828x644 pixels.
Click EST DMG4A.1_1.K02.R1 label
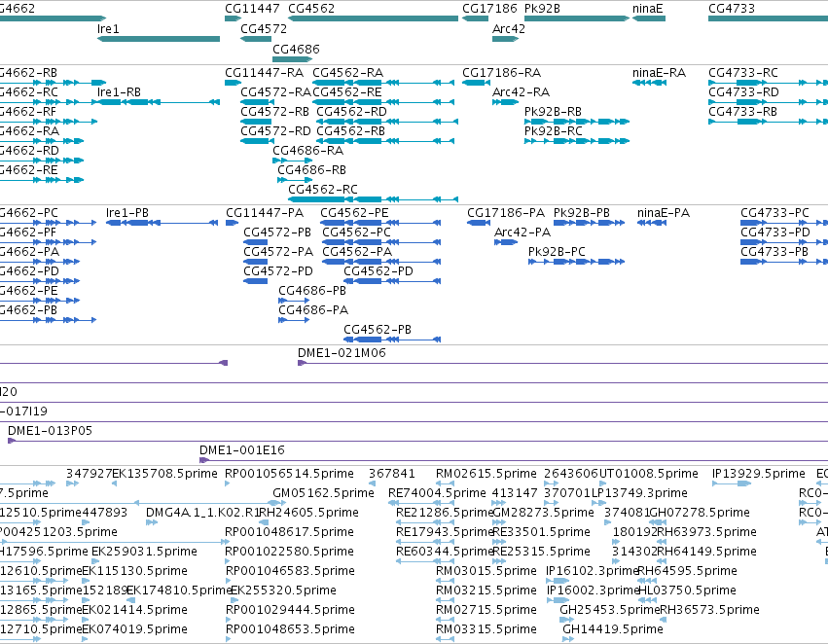[202, 513]
